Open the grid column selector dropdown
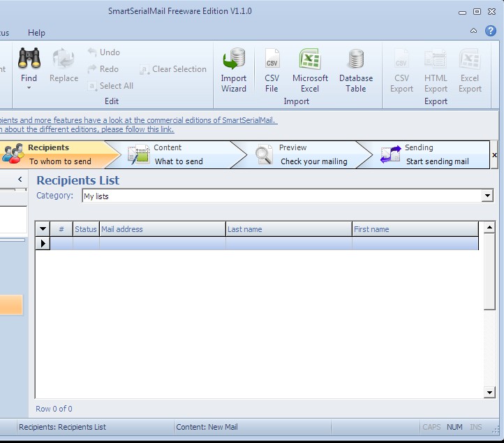This screenshot has width=504, height=443. pos(43,229)
